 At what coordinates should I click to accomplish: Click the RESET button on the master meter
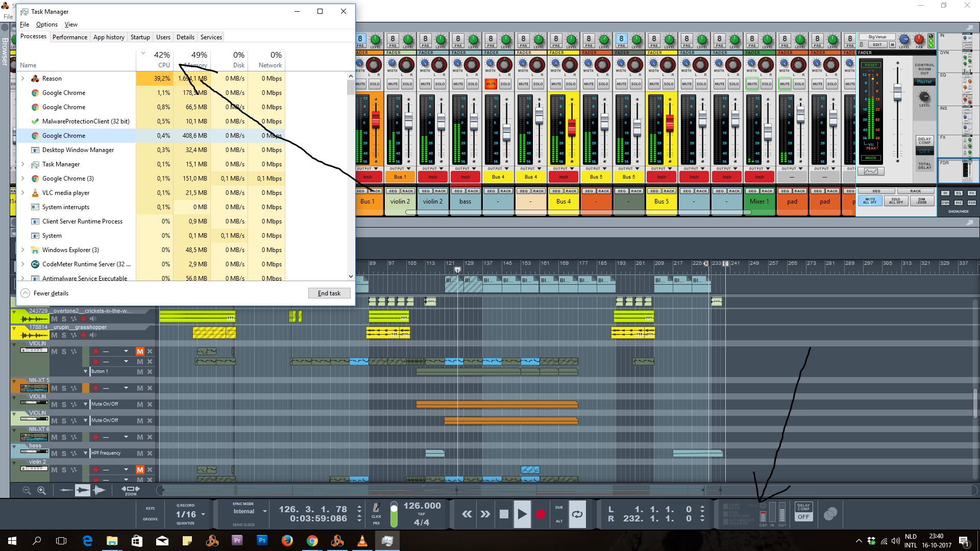(x=871, y=65)
